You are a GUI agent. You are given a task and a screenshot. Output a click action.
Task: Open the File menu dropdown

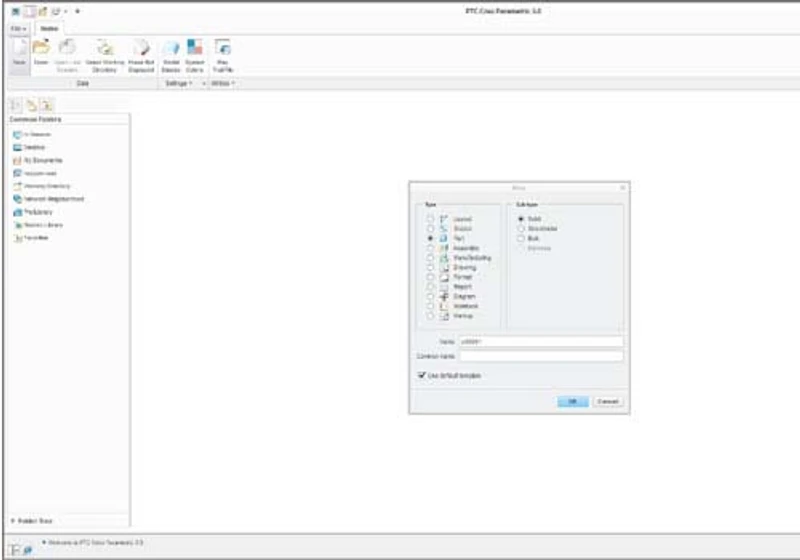coord(18,29)
